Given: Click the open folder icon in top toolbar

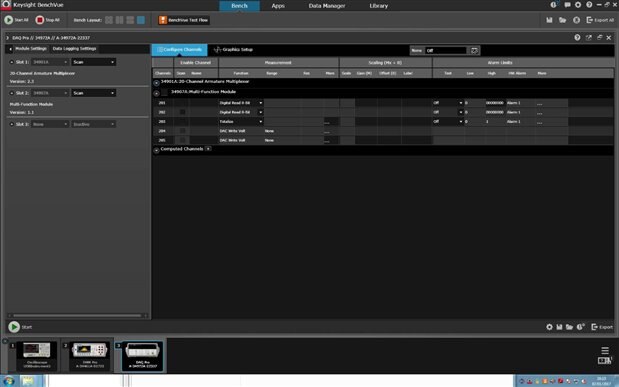Looking at the screenshot, I should (x=563, y=20).
